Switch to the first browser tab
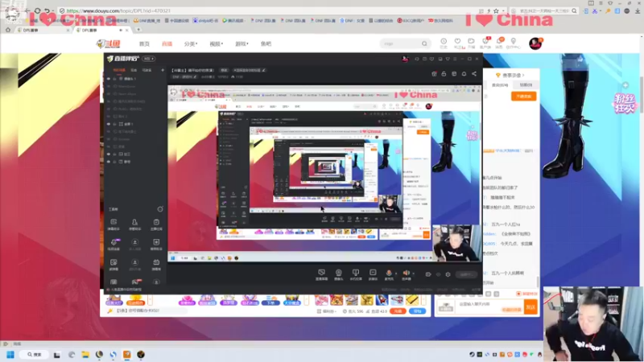Viewport: 644px width, 362px height. pos(43,30)
